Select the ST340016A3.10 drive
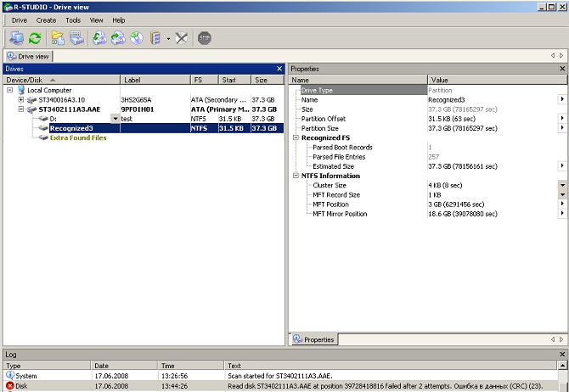The height and width of the screenshot is (392, 569). [x=62, y=100]
